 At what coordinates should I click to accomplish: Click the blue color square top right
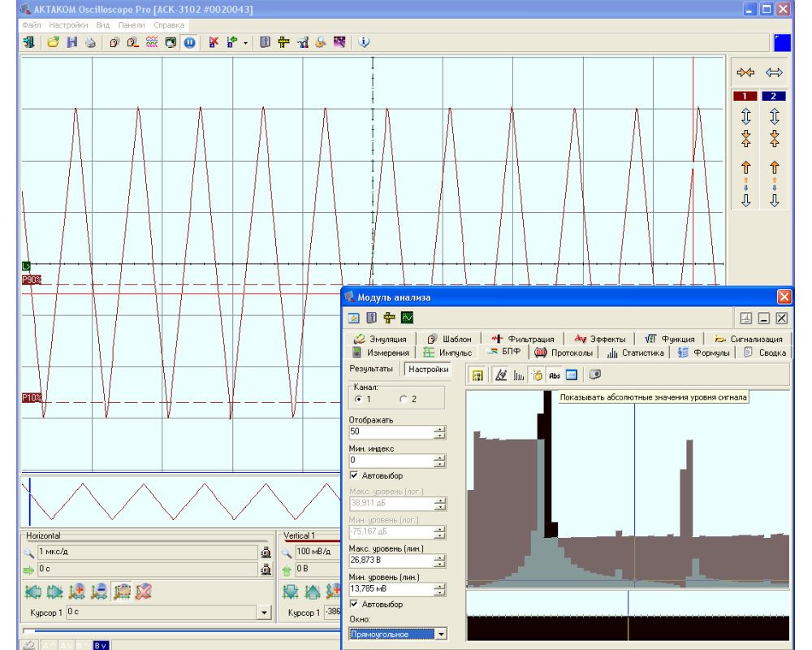point(782,42)
